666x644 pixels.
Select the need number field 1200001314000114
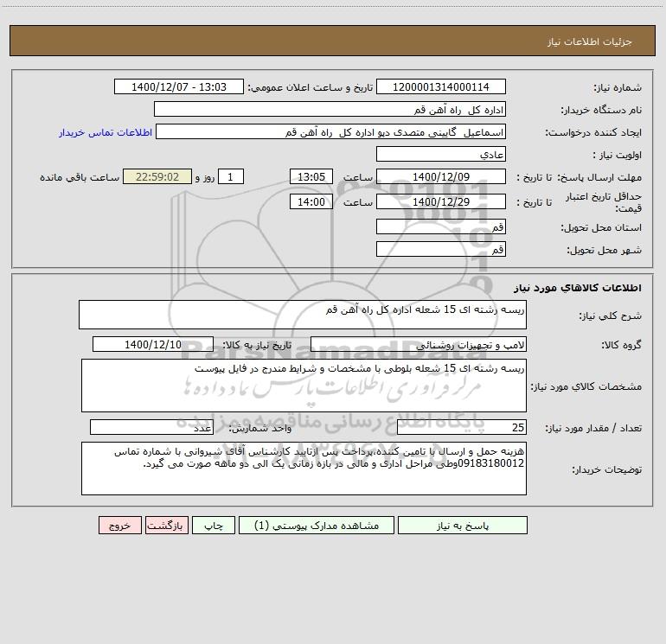point(441,86)
